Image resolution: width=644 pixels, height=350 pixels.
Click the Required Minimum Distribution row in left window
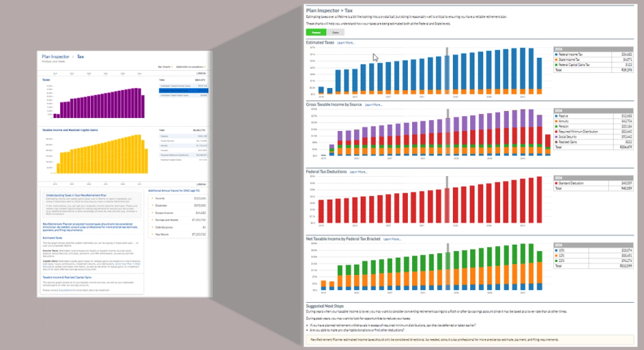[x=184, y=155]
